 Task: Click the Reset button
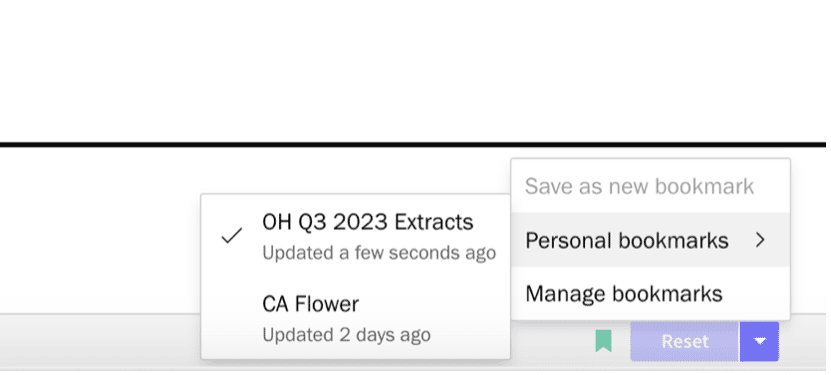coord(685,342)
